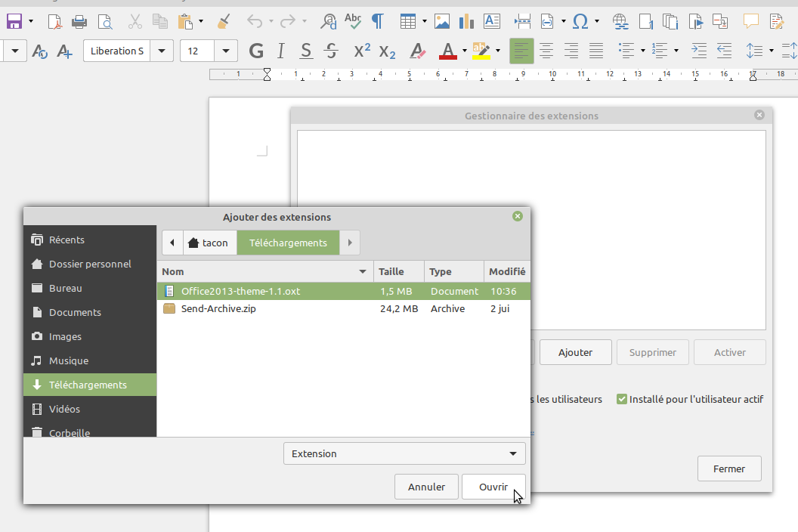
Task: Apply strikethrough text formatting
Action: pos(330,51)
